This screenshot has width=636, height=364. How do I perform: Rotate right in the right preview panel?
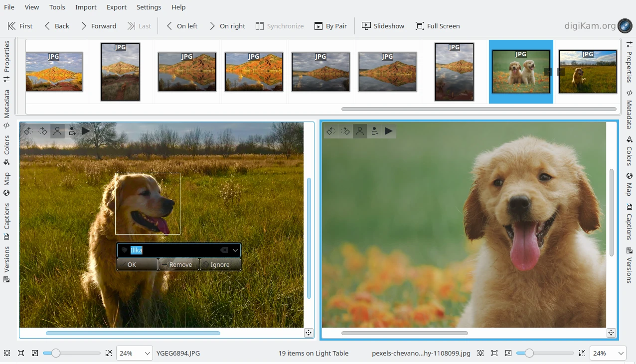click(x=345, y=131)
